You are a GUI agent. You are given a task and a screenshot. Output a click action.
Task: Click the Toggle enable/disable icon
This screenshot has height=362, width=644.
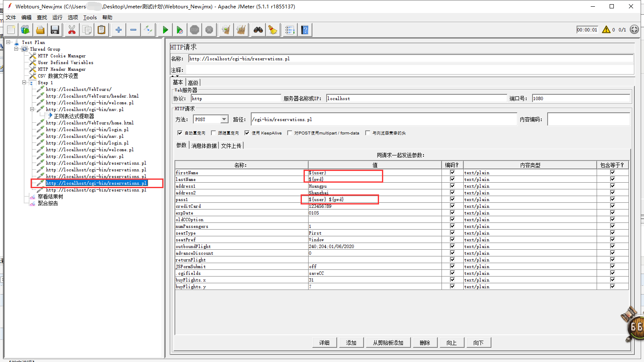click(148, 30)
